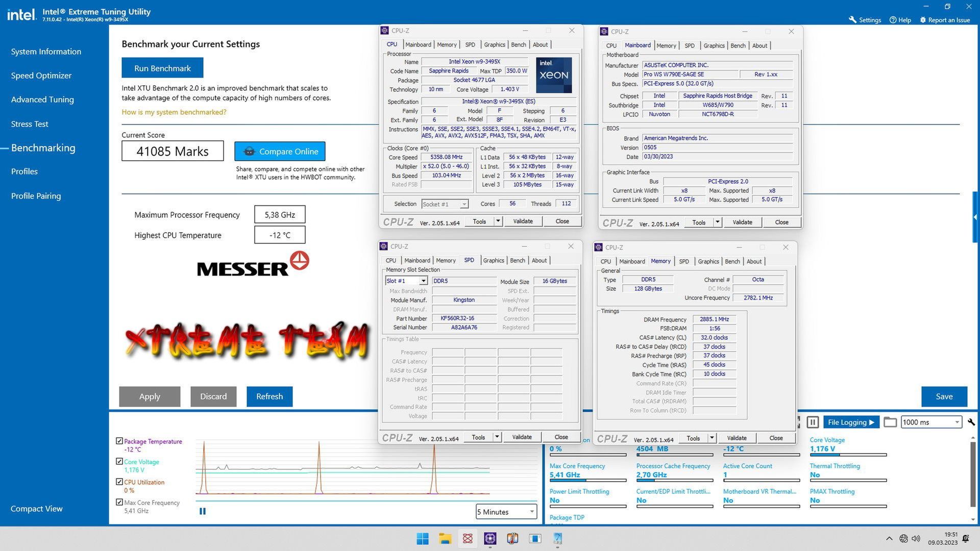The image size is (980, 551).
Task: Start File Logging
Action: 850,422
